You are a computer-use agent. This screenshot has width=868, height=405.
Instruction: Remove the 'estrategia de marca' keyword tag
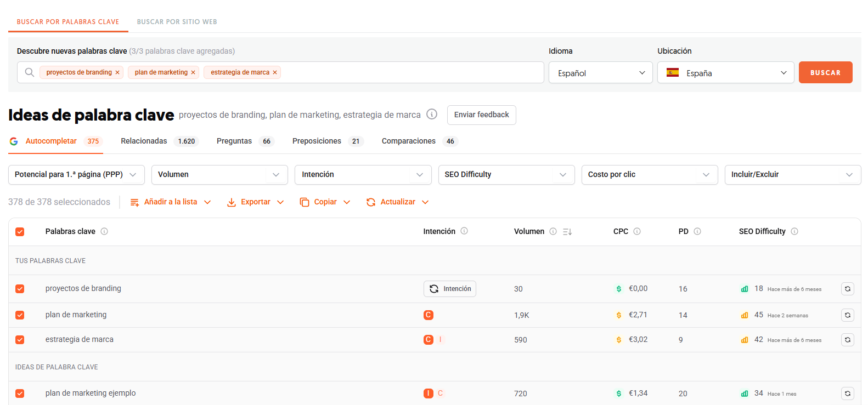tap(275, 72)
